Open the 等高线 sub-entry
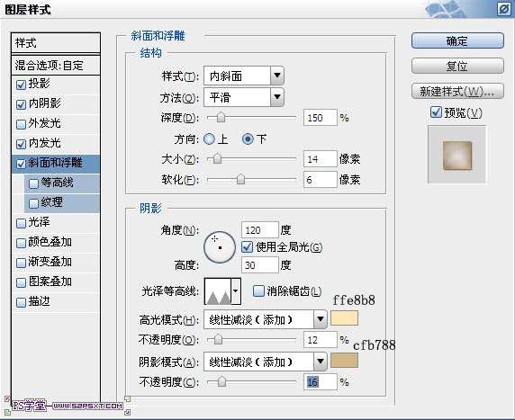 [62, 183]
